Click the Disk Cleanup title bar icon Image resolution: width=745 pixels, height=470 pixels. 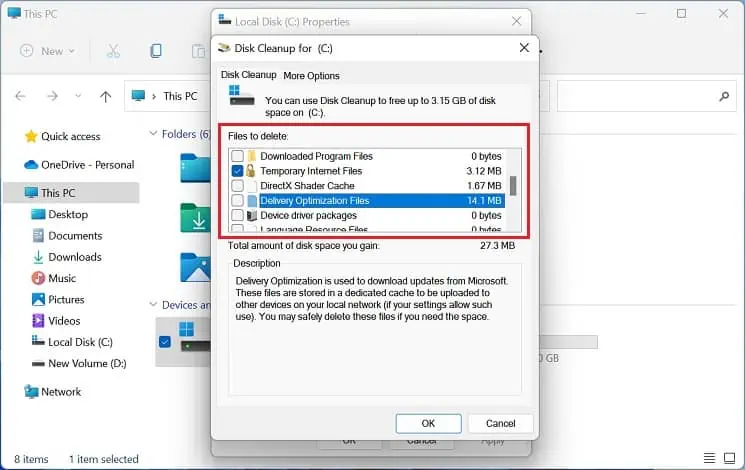(x=224, y=48)
